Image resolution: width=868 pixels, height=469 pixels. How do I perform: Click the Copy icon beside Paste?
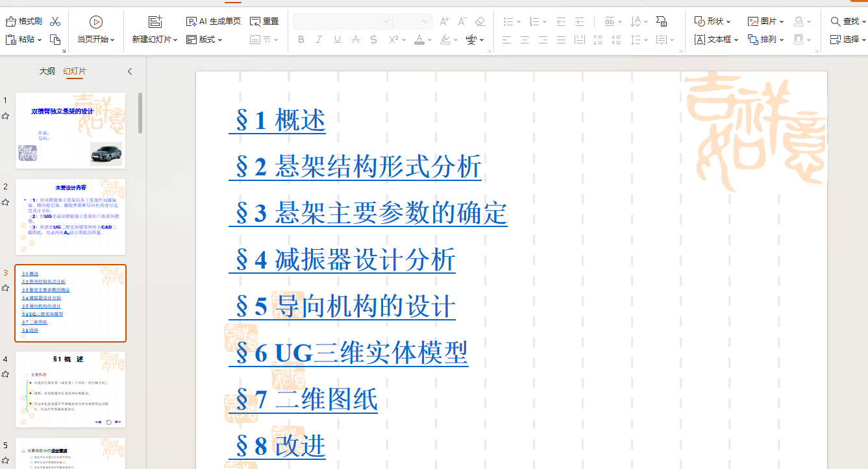[55, 40]
